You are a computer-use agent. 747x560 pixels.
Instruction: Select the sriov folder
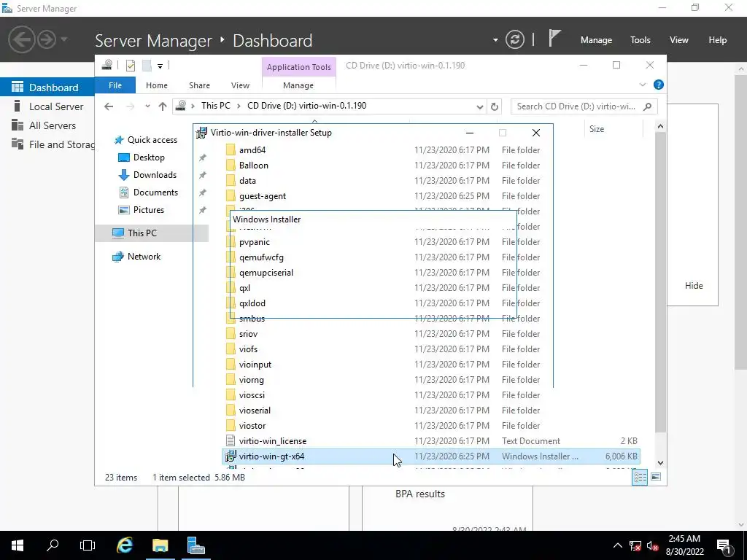tap(248, 334)
